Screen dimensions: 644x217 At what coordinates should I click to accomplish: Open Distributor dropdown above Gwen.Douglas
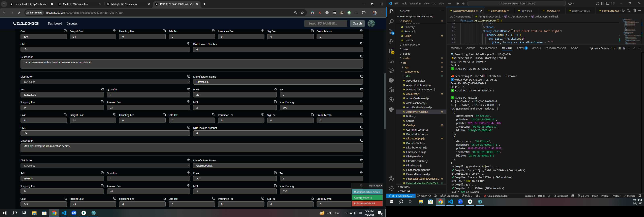click(x=105, y=166)
